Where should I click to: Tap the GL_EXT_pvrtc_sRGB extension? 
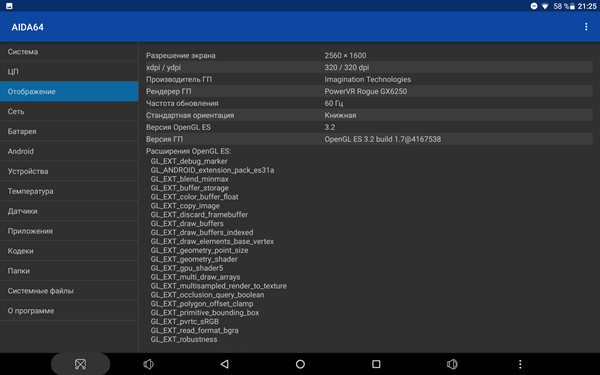[x=184, y=321]
